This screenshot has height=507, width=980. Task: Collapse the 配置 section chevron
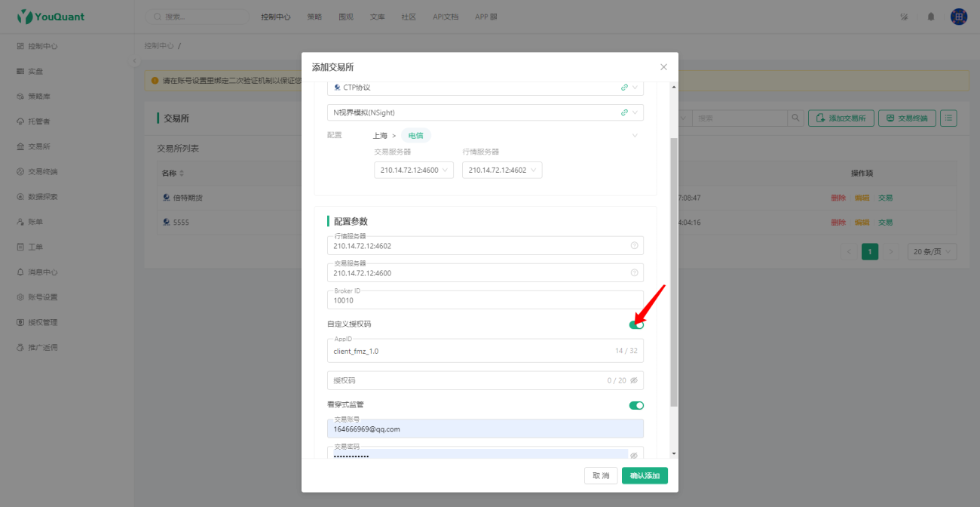(x=635, y=136)
